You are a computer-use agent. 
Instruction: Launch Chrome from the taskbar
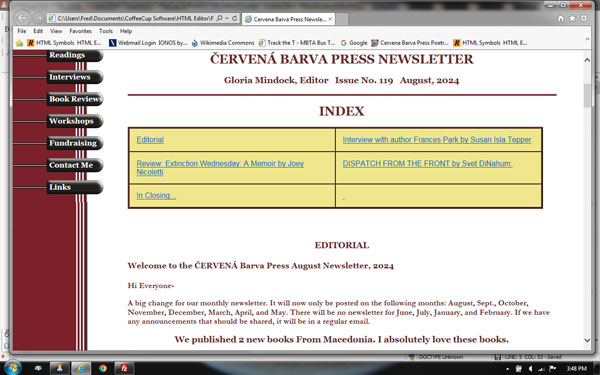(x=103, y=368)
